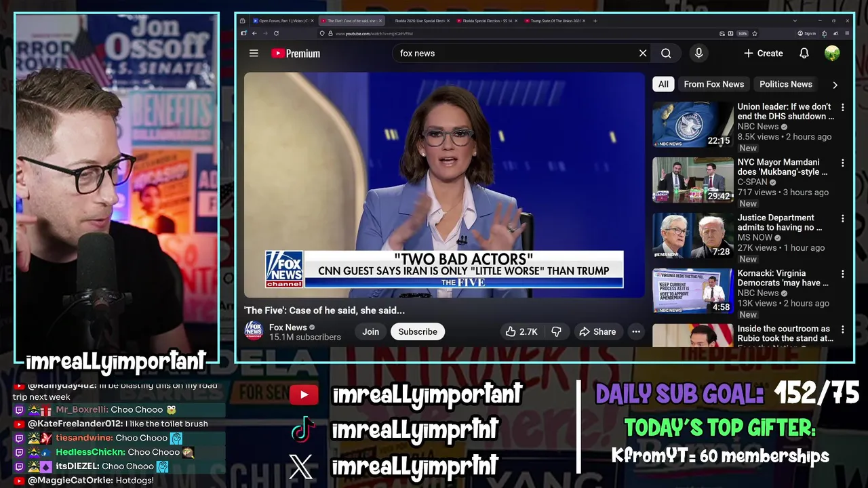Start voice search with the microphone
Screen dimensions: 868x488
(698, 54)
